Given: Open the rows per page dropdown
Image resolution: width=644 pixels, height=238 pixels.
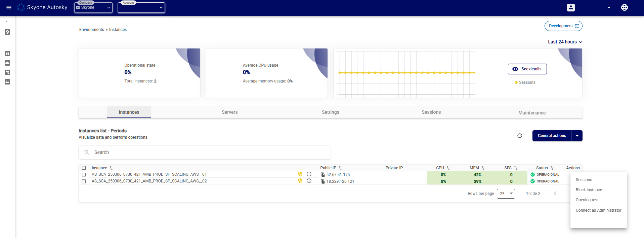Looking at the screenshot, I should 506,194.
